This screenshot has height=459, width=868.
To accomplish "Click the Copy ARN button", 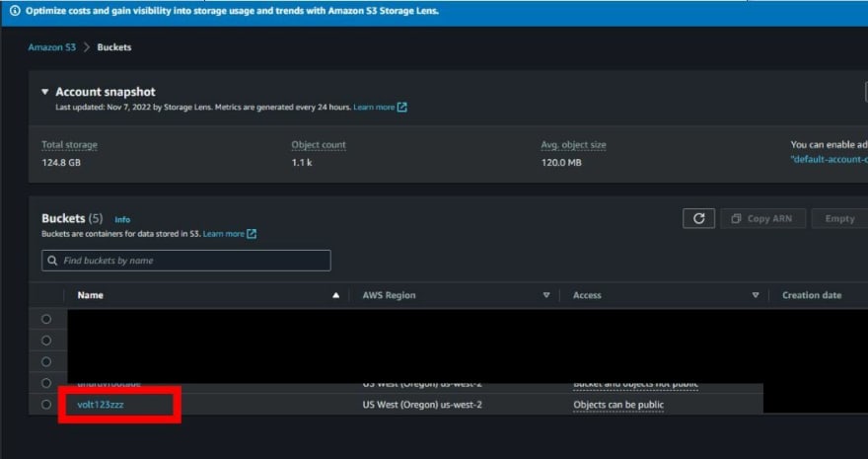I will click(x=762, y=219).
